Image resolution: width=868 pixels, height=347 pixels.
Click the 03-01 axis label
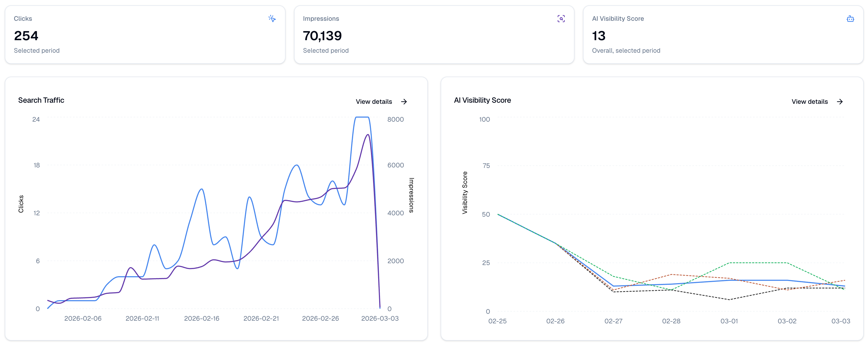click(x=730, y=321)
